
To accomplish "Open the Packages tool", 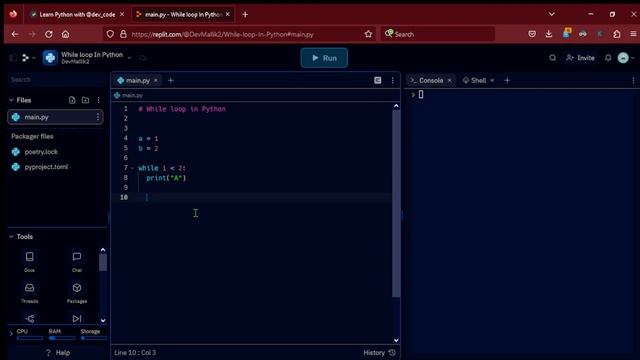I will click(x=77, y=293).
